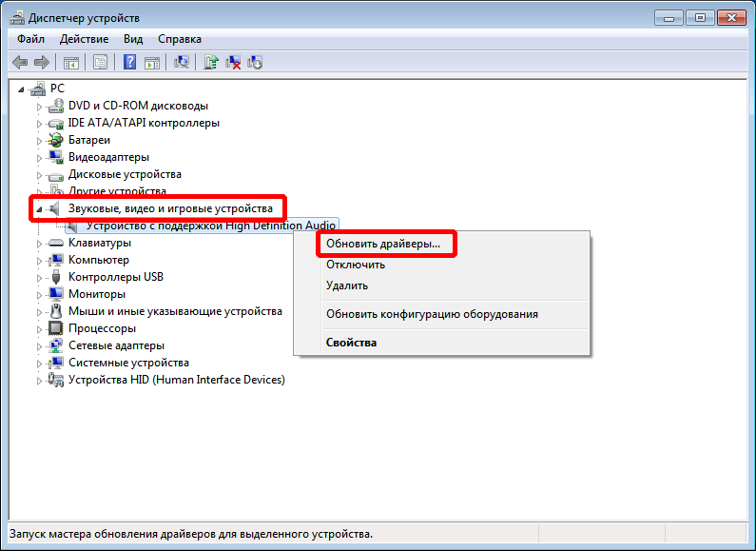Open the Действие menu
Screen dimensions: 756x551
[84, 39]
